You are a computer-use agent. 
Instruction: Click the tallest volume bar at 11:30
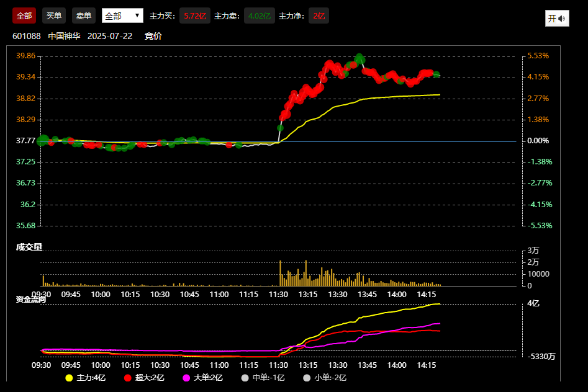pos(280,273)
